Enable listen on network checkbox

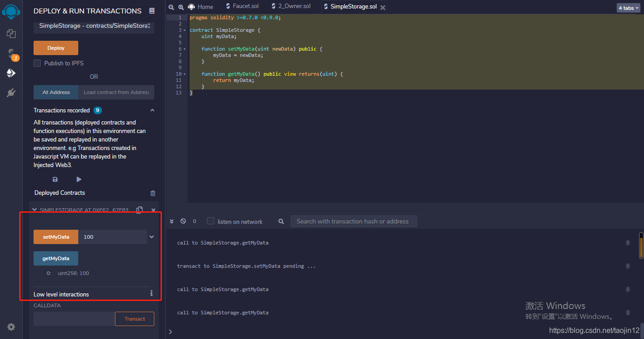coord(211,221)
